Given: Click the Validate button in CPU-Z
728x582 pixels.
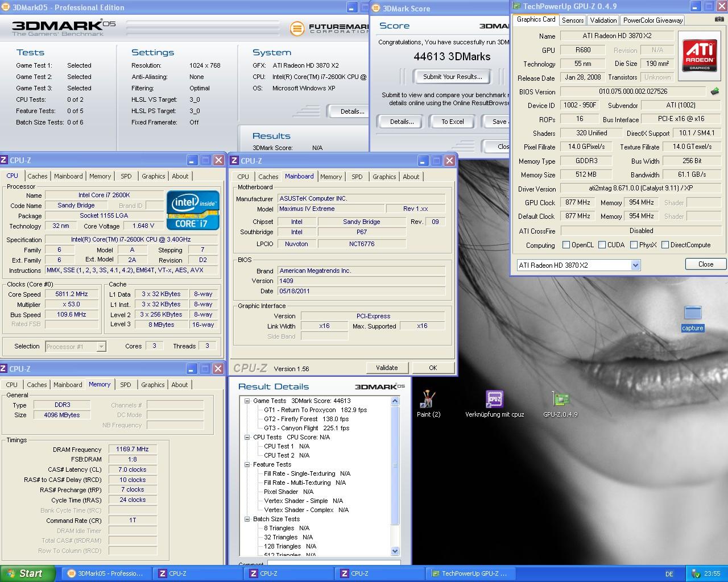Looking at the screenshot, I should pyautogui.click(x=387, y=368).
